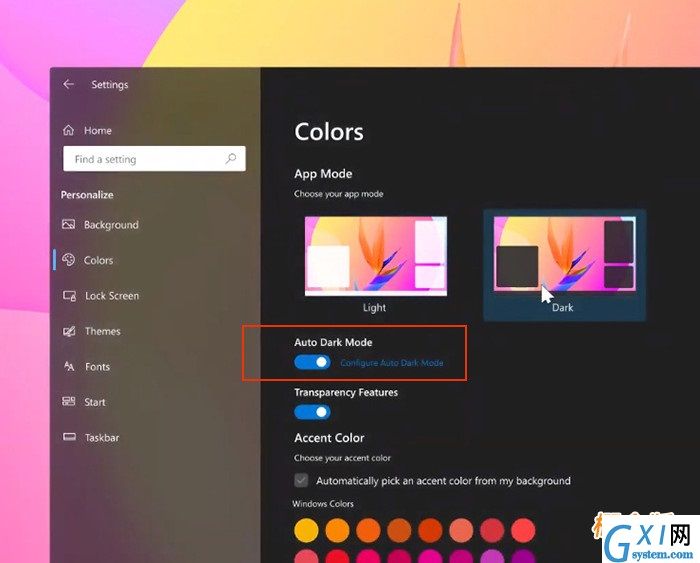Click the Background picture icon
Viewport: 700px width, 563px height.
[x=68, y=224]
